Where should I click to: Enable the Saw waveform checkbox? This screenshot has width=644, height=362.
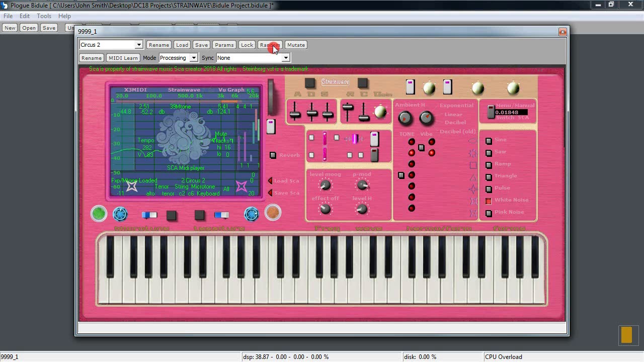(489, 153)
